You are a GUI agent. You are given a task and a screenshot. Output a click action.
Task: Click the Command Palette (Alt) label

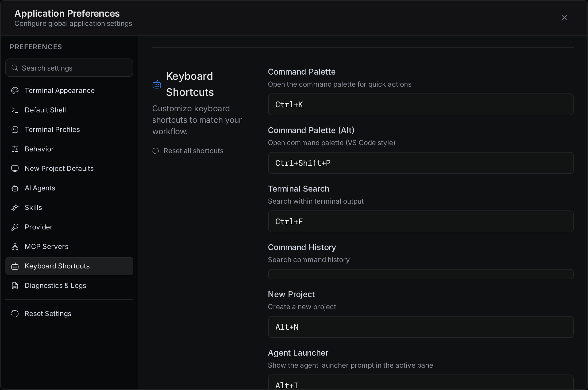pos(311,130)
